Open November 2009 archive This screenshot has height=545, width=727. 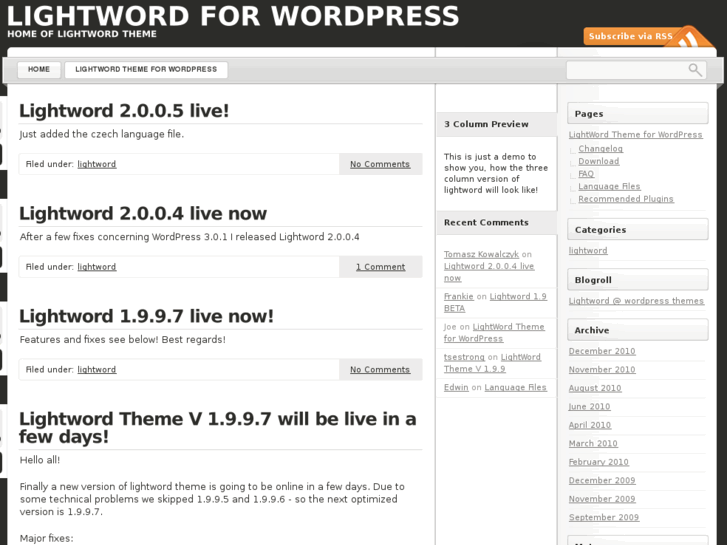coord(602,499)
